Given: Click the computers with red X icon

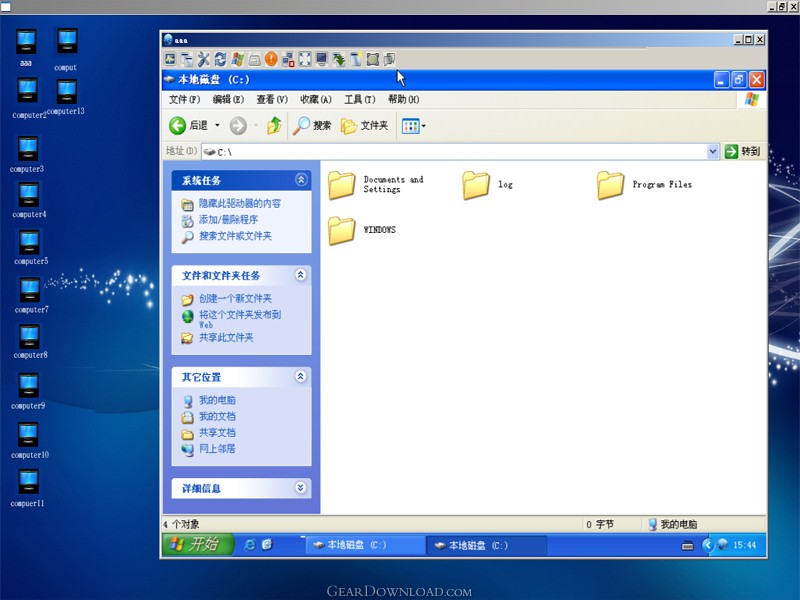Looking at the screenshot, I should tap(288, 59).
